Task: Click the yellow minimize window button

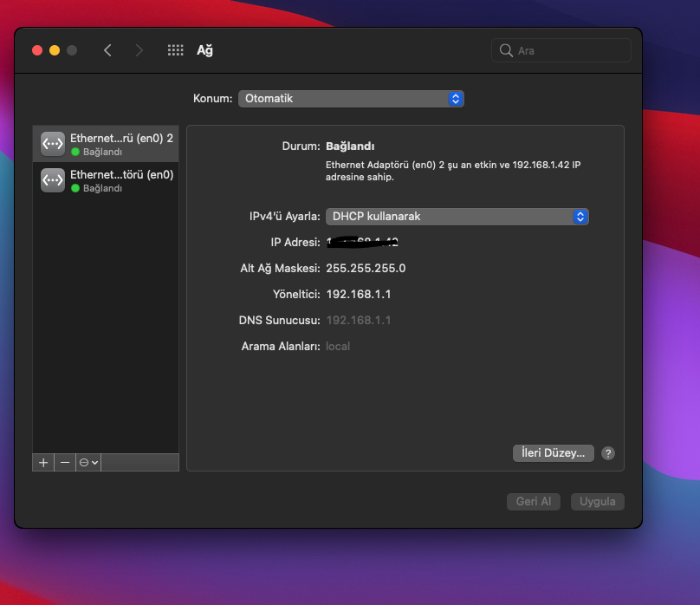Action: click(55, 50)
